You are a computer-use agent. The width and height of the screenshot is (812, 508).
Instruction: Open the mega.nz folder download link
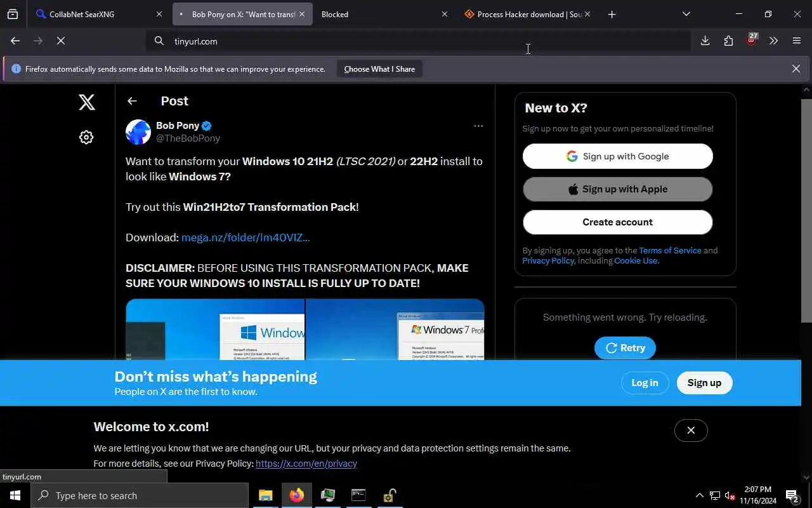click(246, 237)
